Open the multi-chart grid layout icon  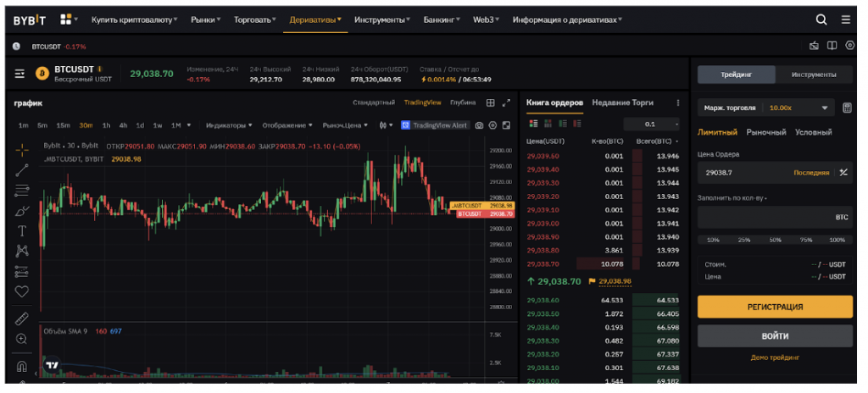(x=490, y=103)
